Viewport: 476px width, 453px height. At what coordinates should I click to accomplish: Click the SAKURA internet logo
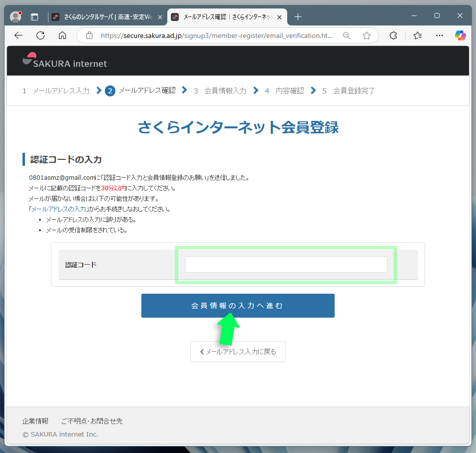[x=64, y=60]
